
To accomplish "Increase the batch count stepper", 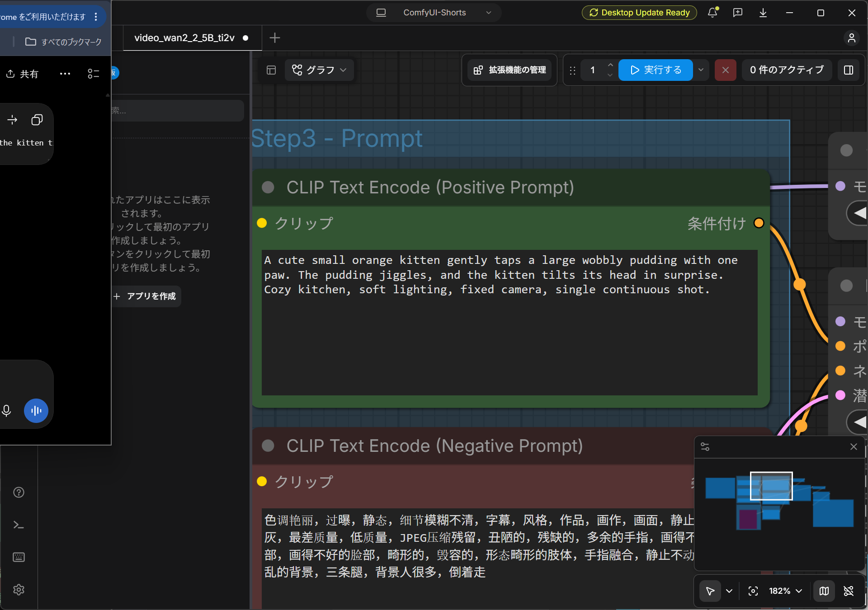I will 610,65.
